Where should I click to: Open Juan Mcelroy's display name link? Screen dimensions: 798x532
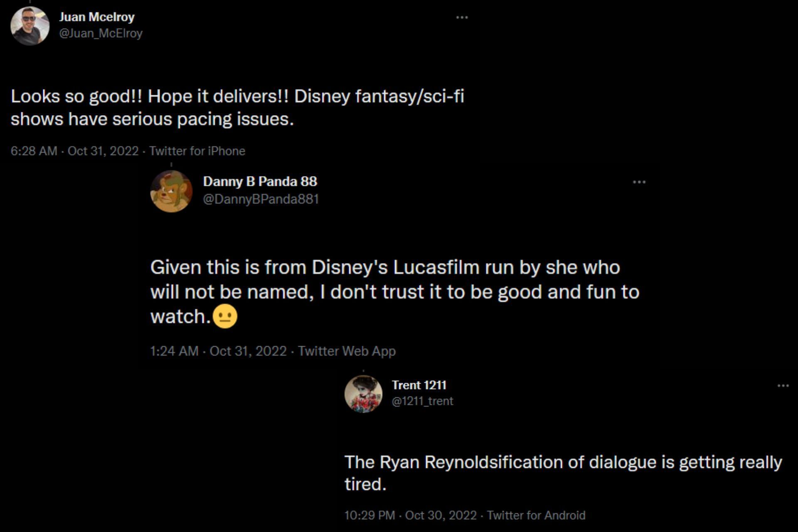coord(97,17)
